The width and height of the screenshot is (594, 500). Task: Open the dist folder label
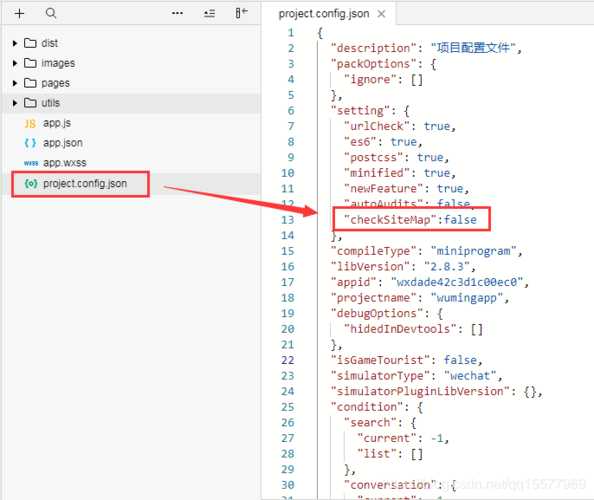[50, 43]
